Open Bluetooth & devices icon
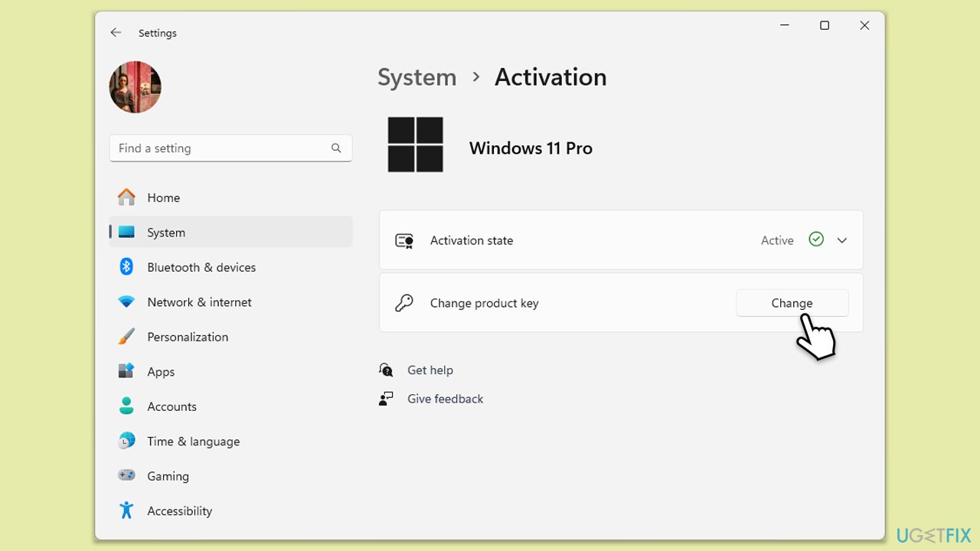 pyautogui.click(x=126, y=267)
